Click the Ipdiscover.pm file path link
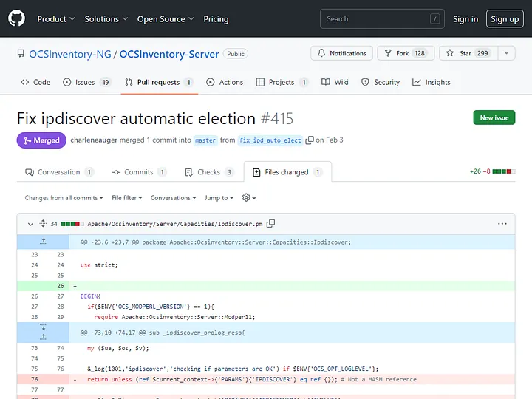Screen dimensions: 532x399 [175, 224]
